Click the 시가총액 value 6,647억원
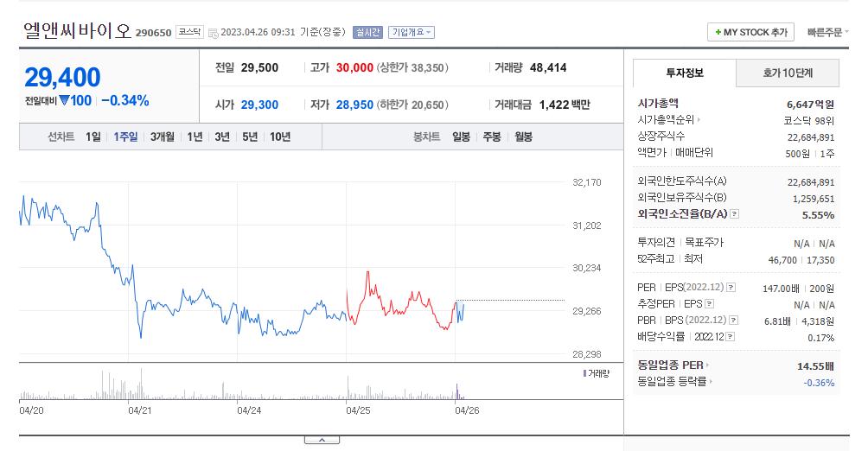This screenshot has width=868, height=451. click(x=810, y=104)
